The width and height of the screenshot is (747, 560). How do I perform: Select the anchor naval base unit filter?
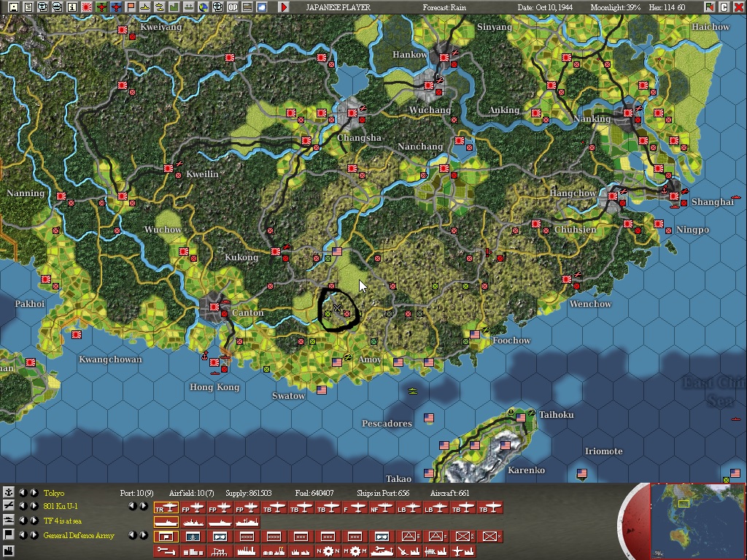(193, 536)
